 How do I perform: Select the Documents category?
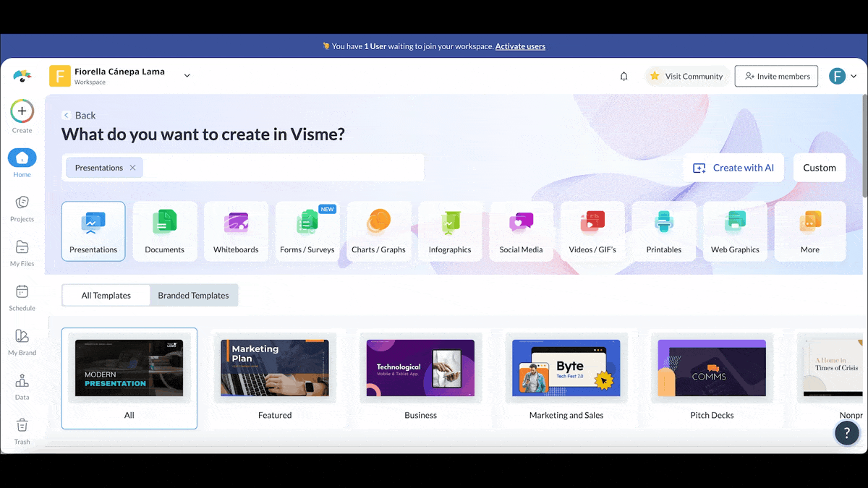click(165, 231)
